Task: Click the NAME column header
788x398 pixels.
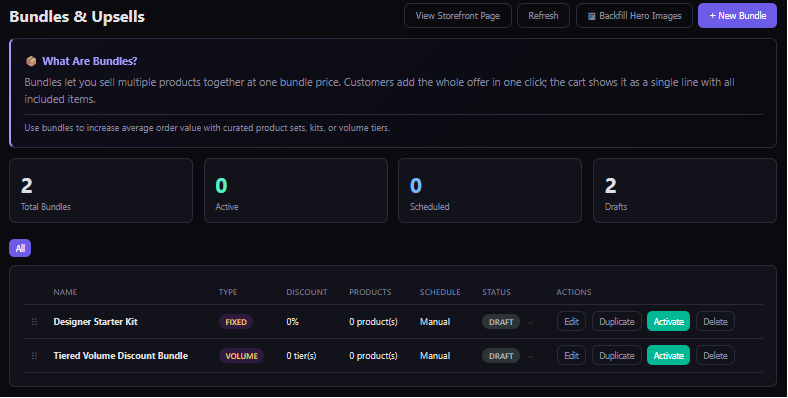Action: point(65,292)
